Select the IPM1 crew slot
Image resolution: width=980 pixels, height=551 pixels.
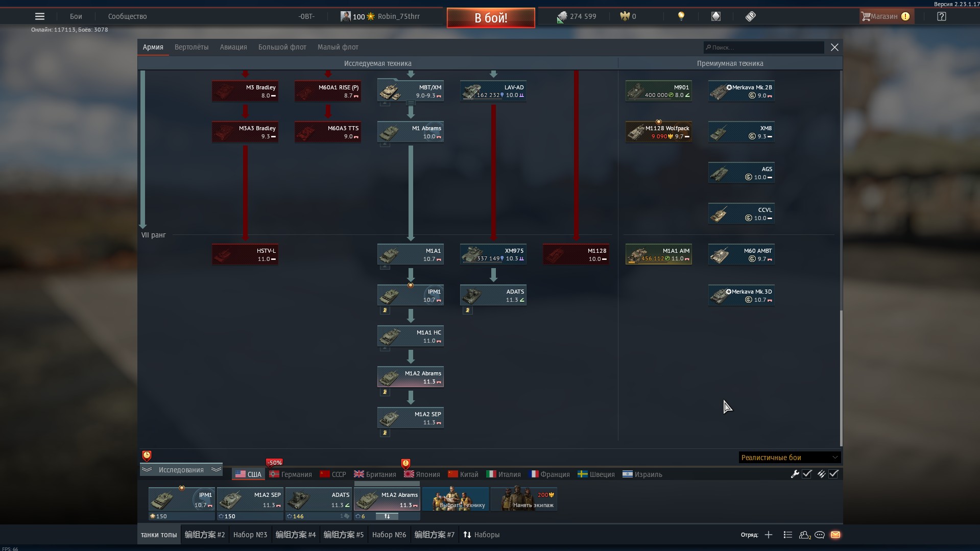click(x=181, y=499)
